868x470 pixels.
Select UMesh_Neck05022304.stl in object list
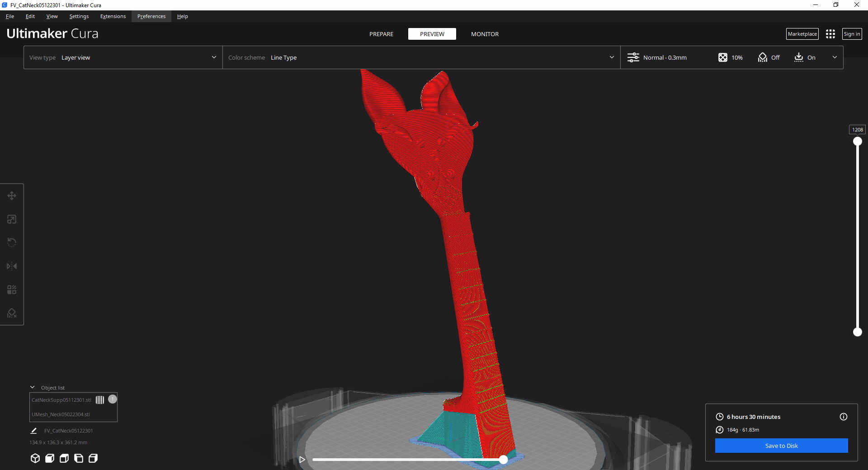tap(61, 414)
